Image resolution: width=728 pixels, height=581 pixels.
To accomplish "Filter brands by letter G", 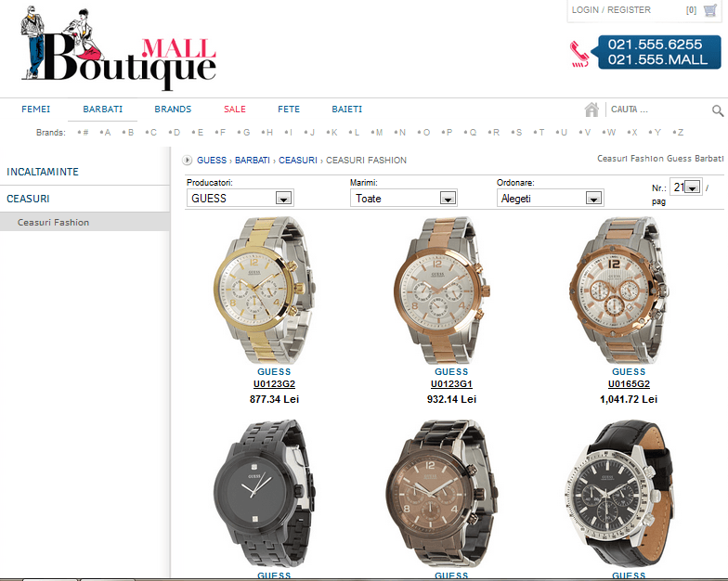I will (x=246, y=133).
